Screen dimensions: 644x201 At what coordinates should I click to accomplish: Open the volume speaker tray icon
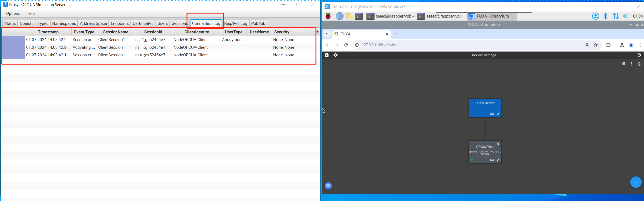click(x=626, y=16)
